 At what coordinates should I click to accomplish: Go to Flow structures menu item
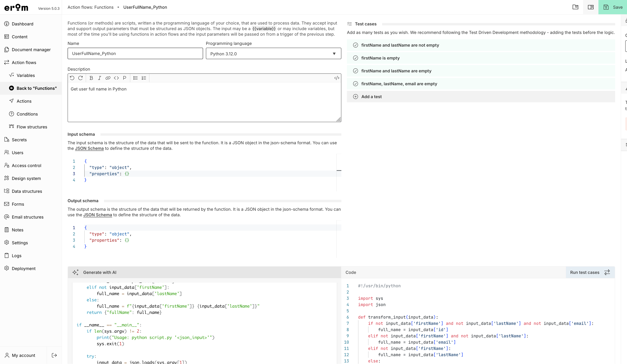[32, 127]
